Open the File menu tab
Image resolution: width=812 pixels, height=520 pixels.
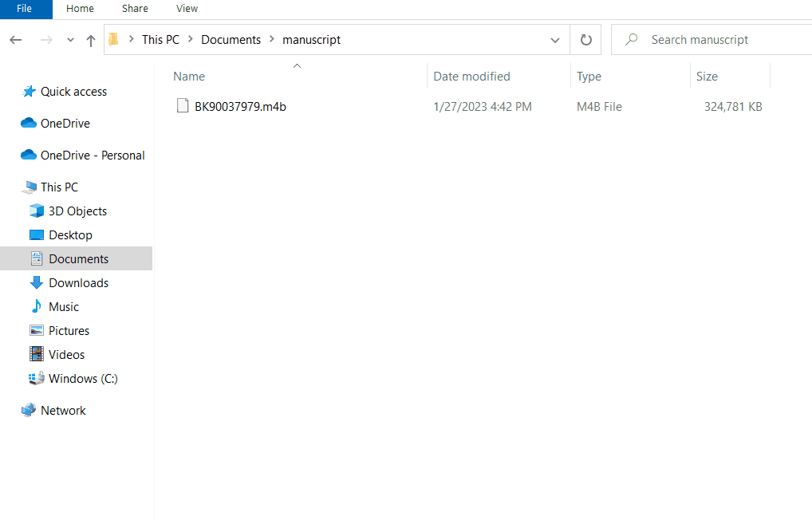24,9
